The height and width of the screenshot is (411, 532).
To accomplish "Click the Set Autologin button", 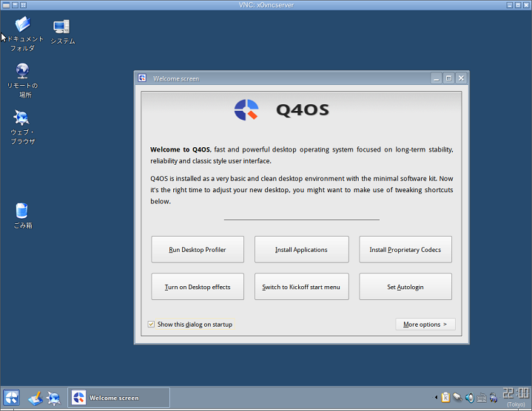I will click(x=405, y=287).
